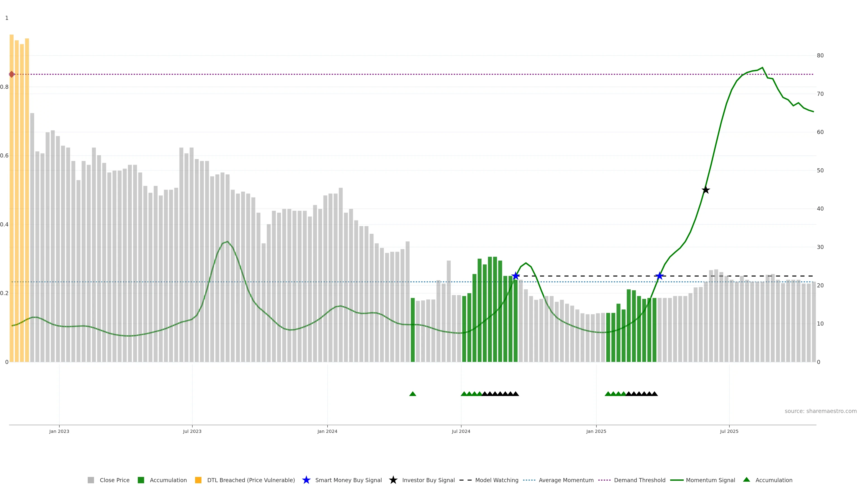Image resolution: width=868 pixels, height=488 pixels.
Task: Click the lone green accumulation triangle near April 2024
Action: click(x=413, y=394)
